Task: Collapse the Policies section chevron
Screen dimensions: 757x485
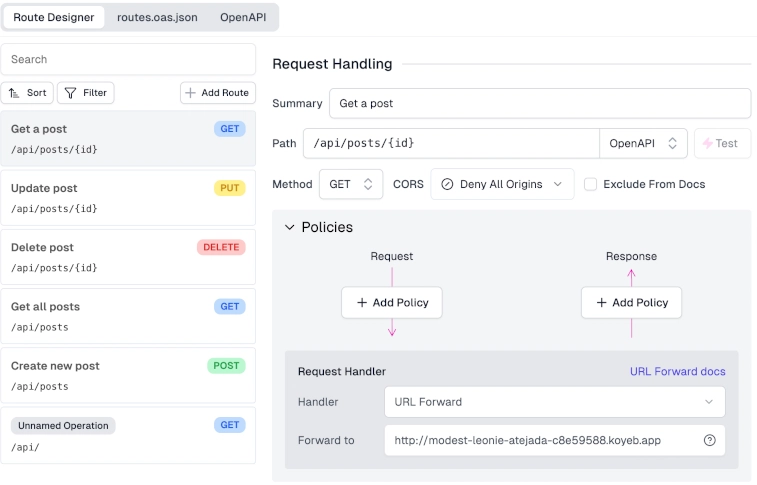Action: click(289, 227)
